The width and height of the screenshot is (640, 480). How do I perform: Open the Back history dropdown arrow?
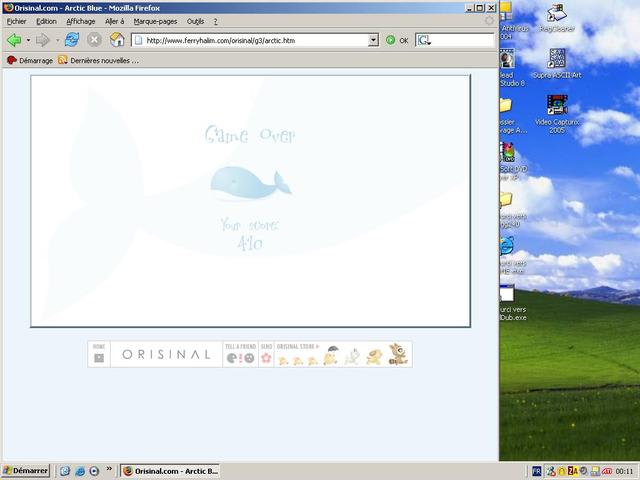click(28, 40)
